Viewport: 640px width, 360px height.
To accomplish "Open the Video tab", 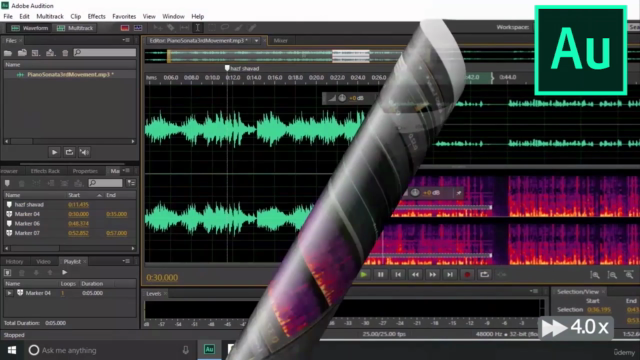I will click(x=43, y=262).
